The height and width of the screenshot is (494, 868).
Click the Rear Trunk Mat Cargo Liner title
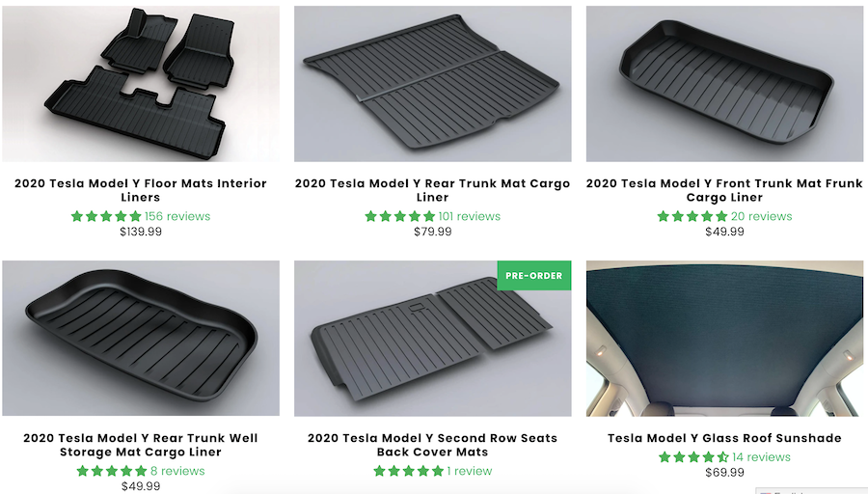(x=432, y=190)
